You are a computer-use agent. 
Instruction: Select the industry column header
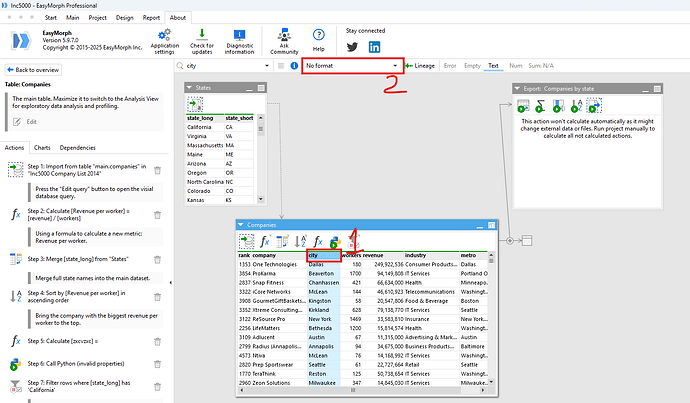pos(431,256)
